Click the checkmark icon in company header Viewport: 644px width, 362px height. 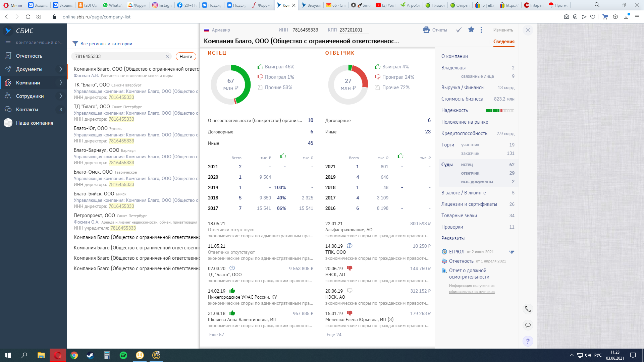click(459, 30)
